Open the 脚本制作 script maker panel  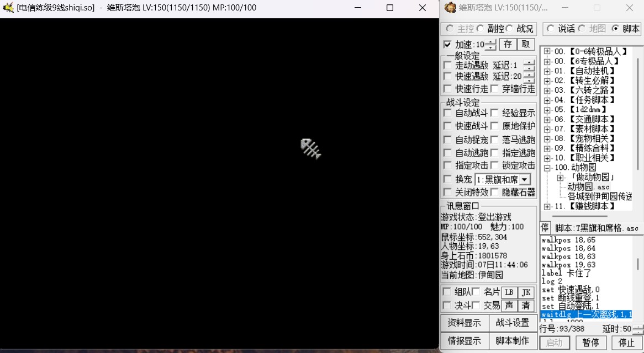click(512, 341)
